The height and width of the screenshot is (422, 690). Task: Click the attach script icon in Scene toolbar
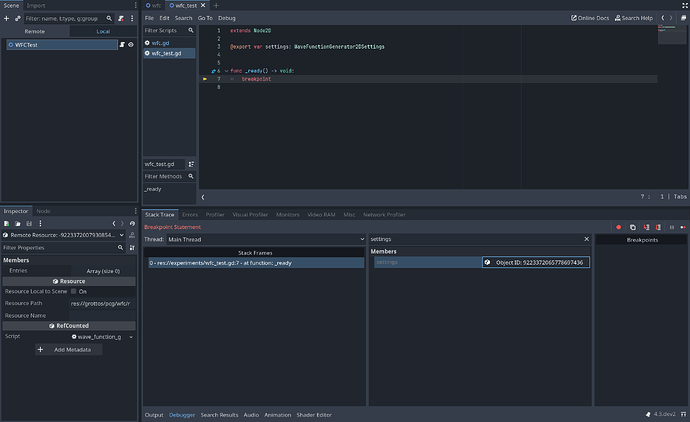(x=121, y=18)
